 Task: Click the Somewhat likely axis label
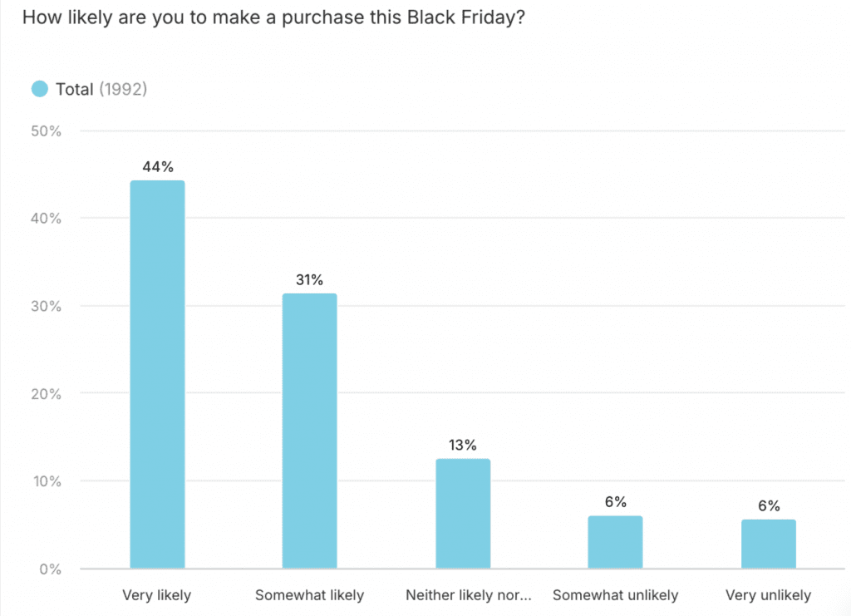309,595
